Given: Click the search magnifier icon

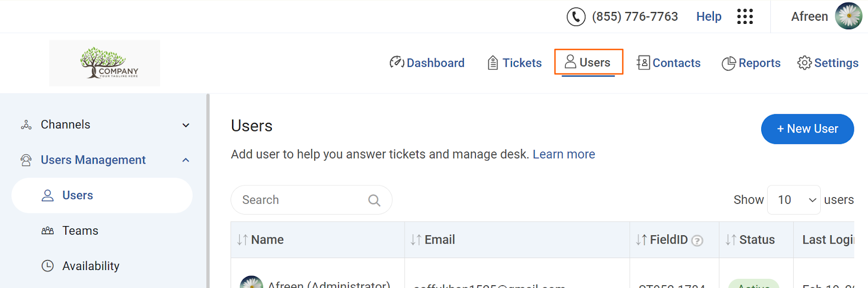Looking at the screenshot, I should 374,200.
